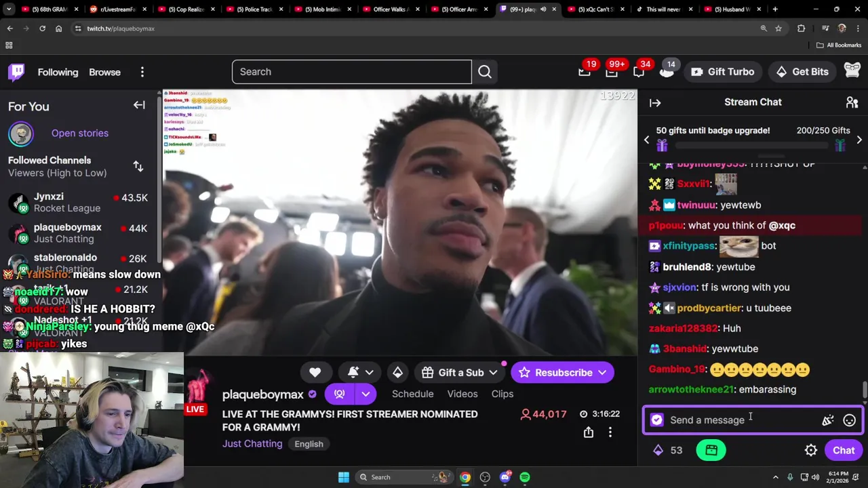Open the chat identity badge icon
Image resolution: width=868 pixels, height=488 pixels.
click(657, 420)
